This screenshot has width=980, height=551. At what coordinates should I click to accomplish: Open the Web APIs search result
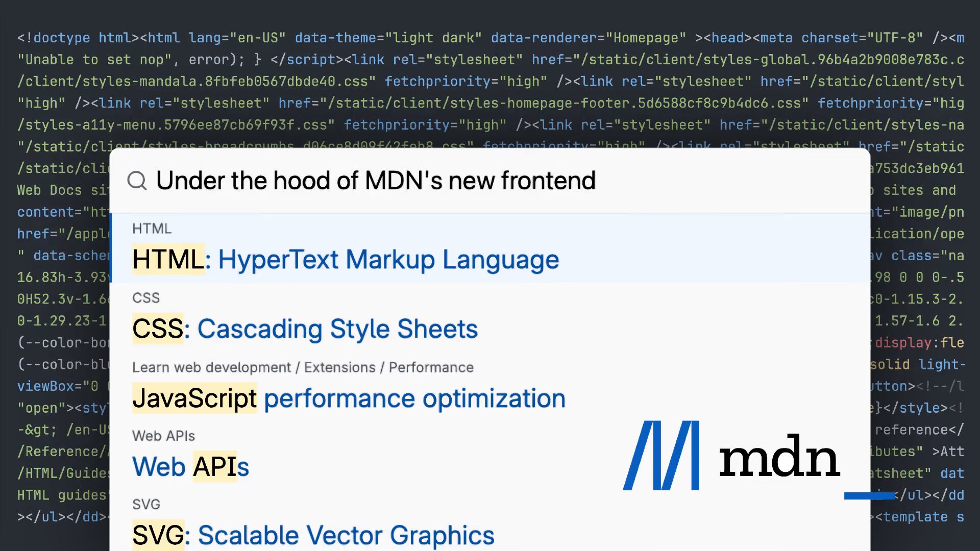[x=190, y=466]
